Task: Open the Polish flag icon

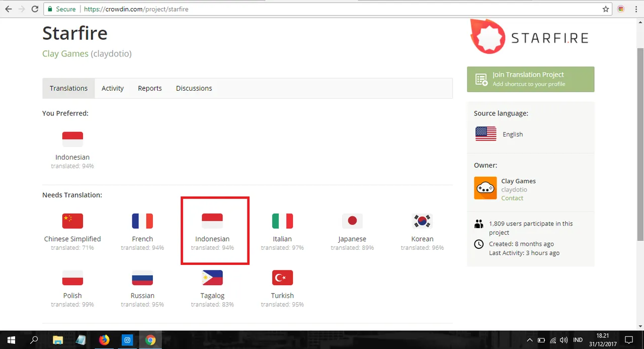Action: (x=72, y=278)
